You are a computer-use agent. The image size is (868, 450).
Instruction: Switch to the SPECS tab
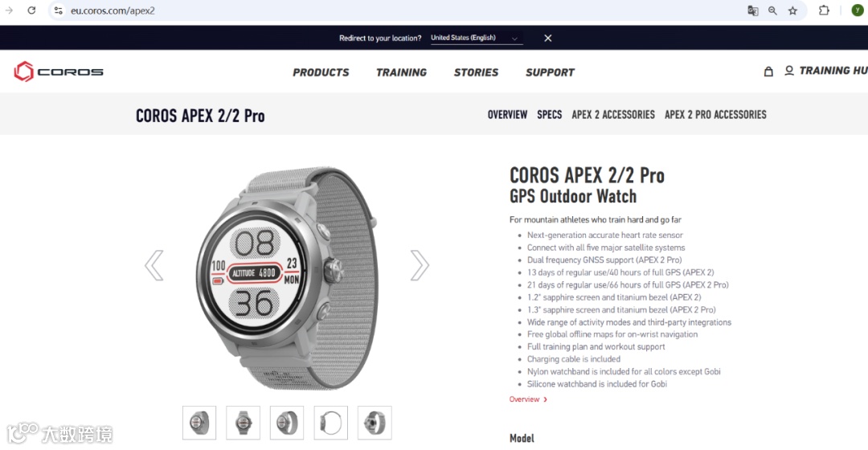(x=549, y=115)
